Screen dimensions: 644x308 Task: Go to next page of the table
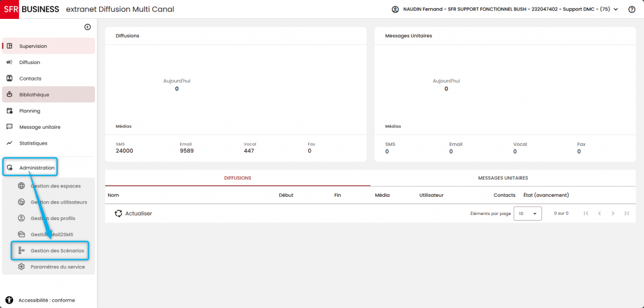pyautogui.click(x=613, y=214)
